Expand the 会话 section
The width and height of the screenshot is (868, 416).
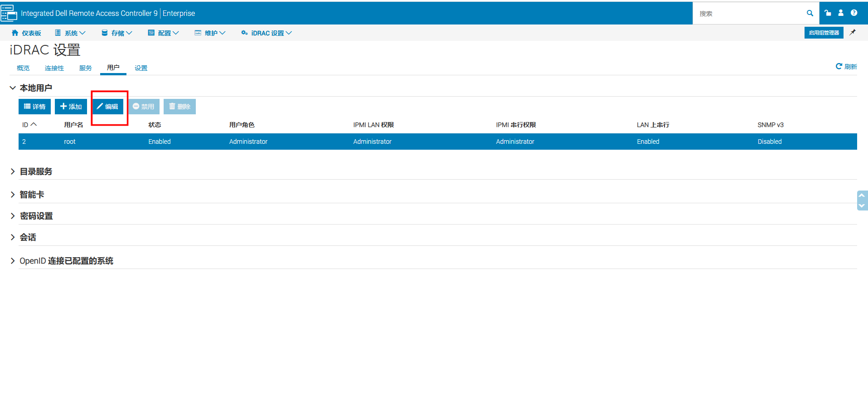pyautogui.click(x=23, y=237)
